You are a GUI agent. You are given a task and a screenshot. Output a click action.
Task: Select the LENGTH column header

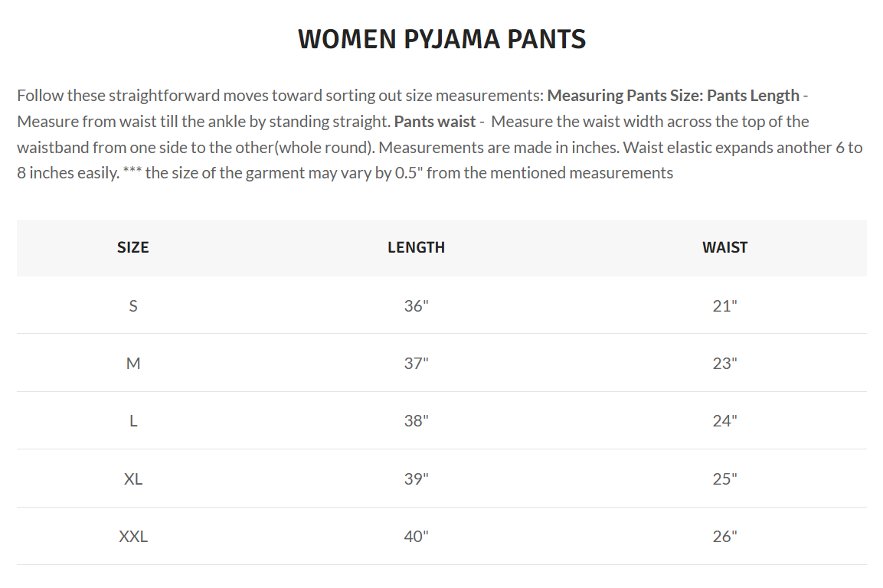tap(416, 247)
